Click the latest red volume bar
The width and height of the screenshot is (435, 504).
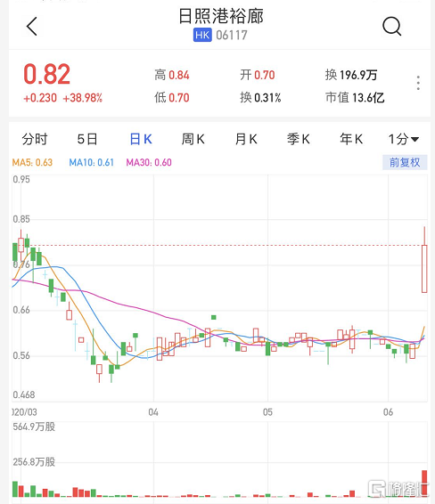click(424, 484)
